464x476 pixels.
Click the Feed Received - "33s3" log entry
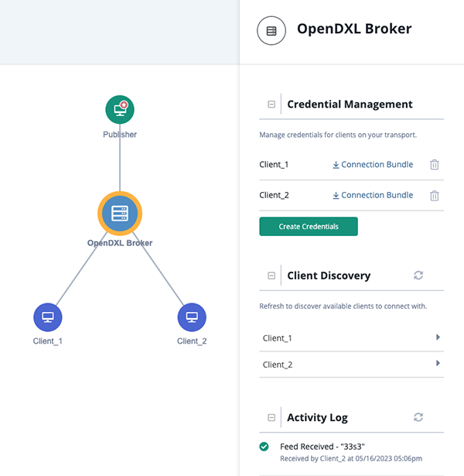pos(322,447)
